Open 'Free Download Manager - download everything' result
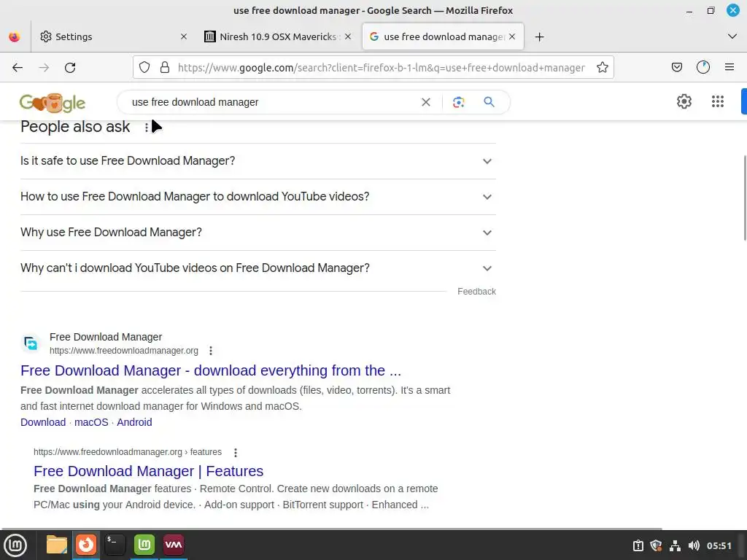 click(x=211, y=370)
